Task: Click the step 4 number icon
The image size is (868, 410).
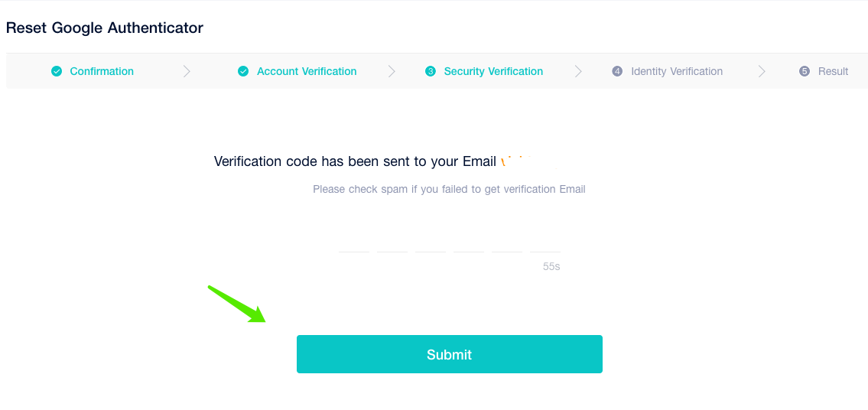Action: tap(617, 71)
